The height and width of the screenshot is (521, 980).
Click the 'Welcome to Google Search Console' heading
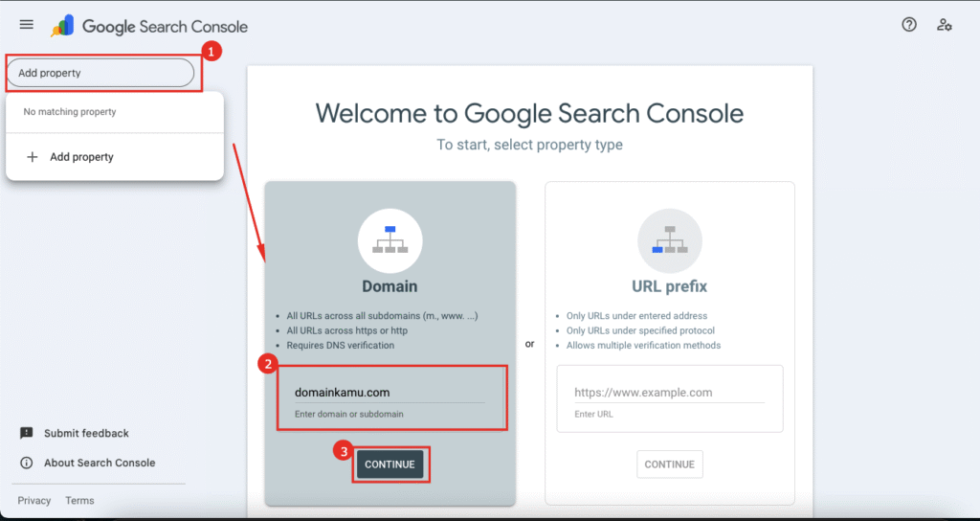pyautogui.click(x=529, y=113)
